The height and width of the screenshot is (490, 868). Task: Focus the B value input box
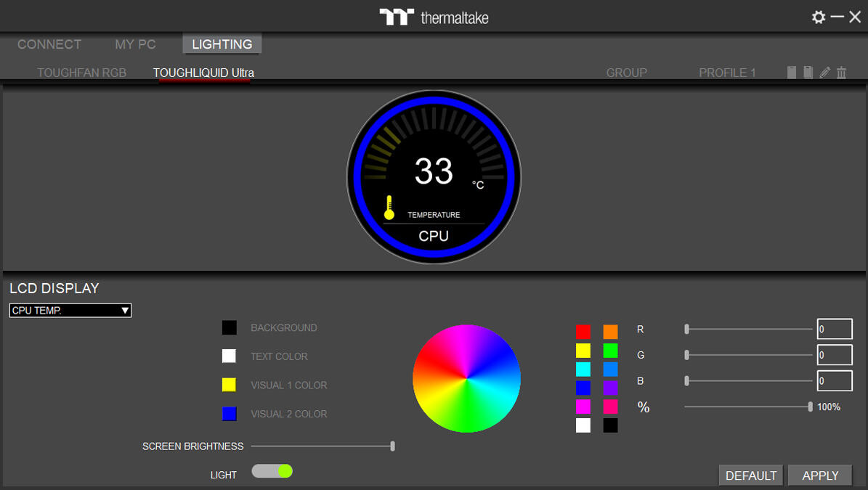pos(835,381)
